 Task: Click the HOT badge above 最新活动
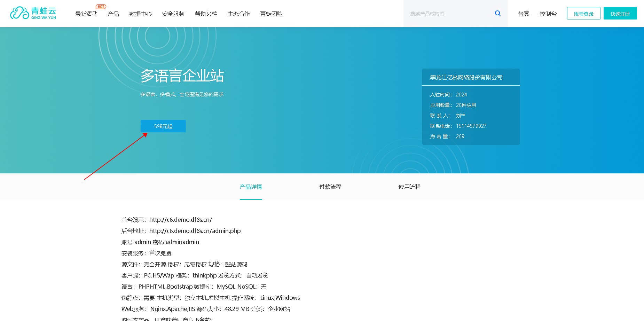point(101,7)
